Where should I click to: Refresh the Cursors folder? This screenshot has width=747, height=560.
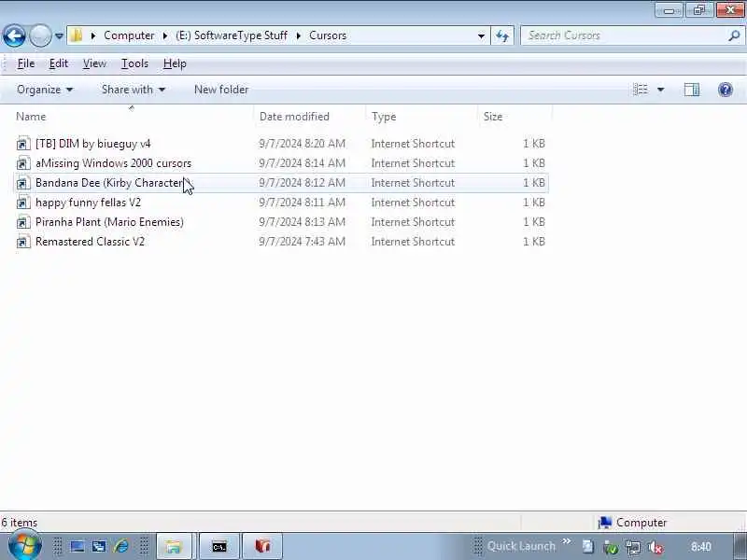tap(502, 35)
